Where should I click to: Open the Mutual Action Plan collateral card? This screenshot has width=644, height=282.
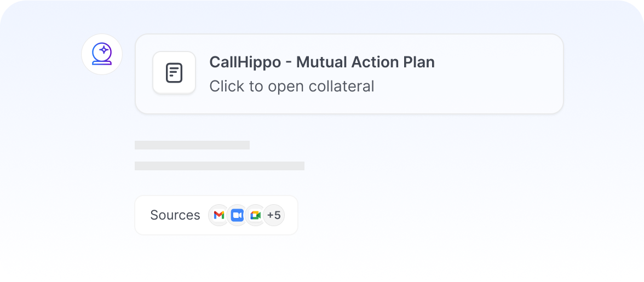point(349,74)
